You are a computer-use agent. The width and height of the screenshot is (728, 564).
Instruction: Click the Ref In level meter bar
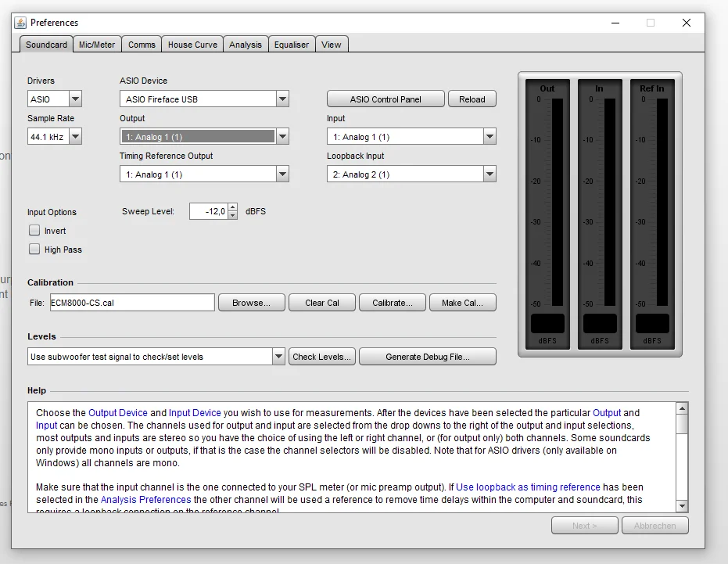[x=662, y=202]
